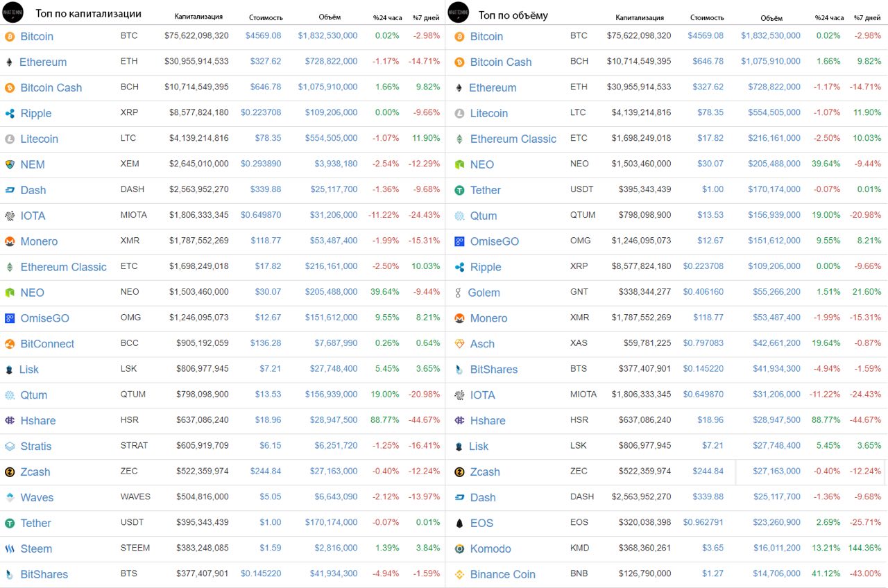Click the BitShares icon in the volume table
Screen dimensions: 888x588
point(459,370)
